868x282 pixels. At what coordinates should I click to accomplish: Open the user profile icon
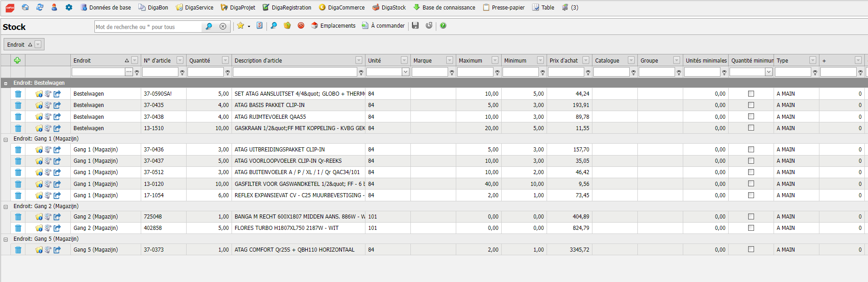(54, 7)
